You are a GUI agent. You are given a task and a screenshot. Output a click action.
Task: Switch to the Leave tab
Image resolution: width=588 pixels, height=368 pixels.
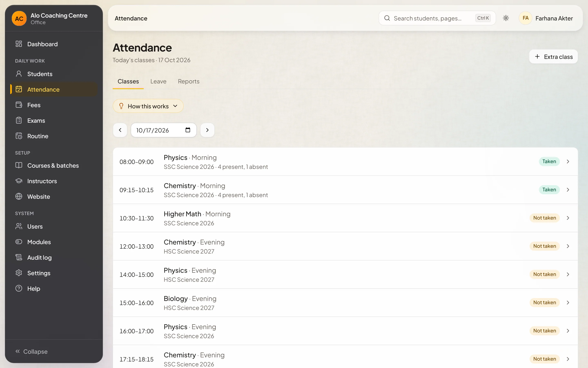coord(158,81)
